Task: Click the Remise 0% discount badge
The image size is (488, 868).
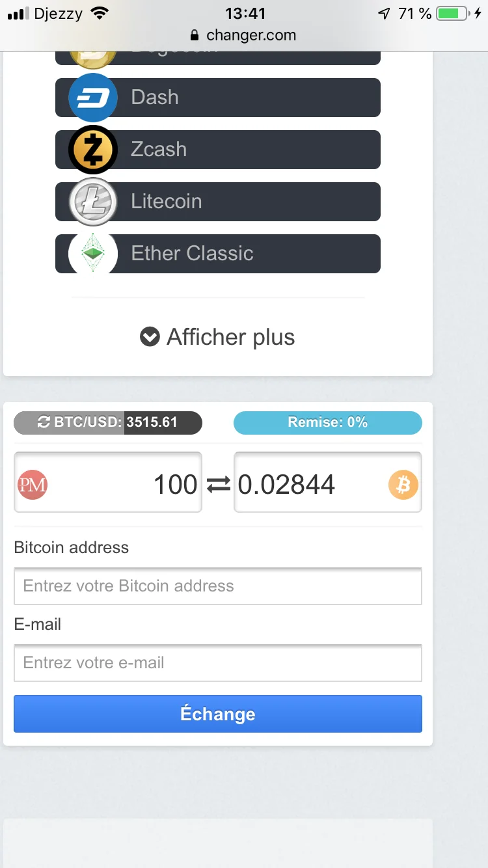Action: [x=328, y=422]
